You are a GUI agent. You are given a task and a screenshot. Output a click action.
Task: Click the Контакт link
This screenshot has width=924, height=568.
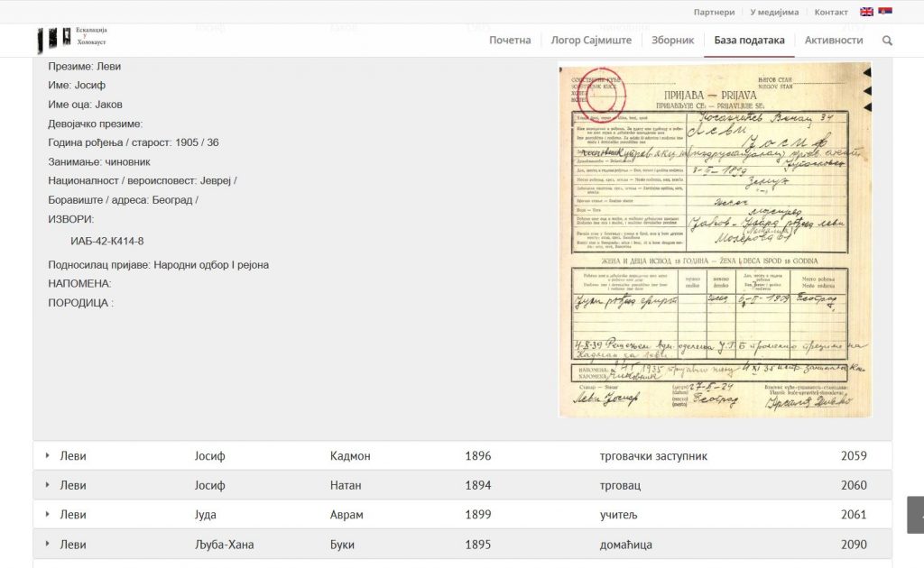(831, 13)
